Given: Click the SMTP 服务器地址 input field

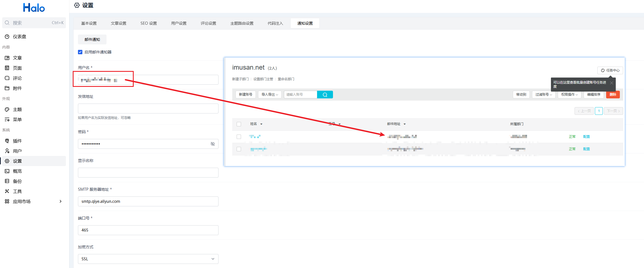Looking at the screenshot, I should click(148, 201).
